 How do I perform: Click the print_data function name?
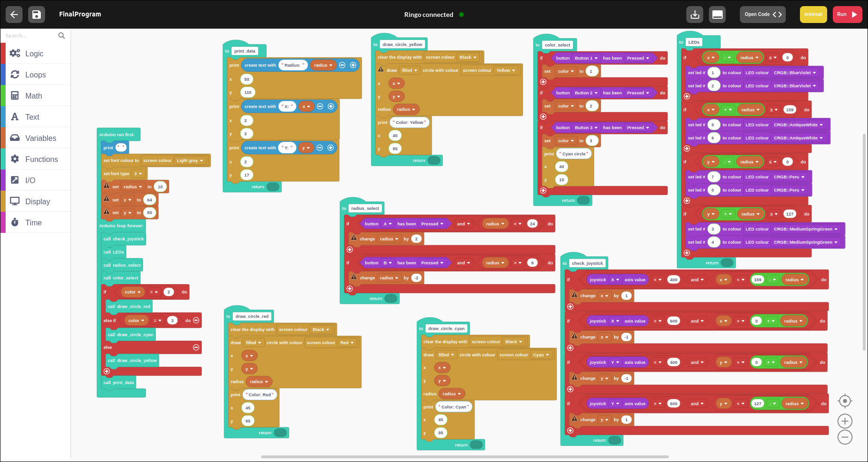tap(245, 51)
